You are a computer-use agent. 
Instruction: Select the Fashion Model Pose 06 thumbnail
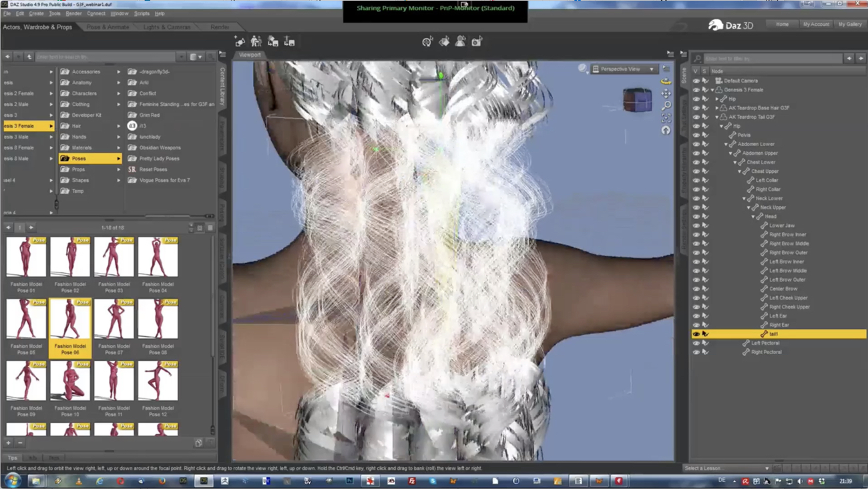tap(70, 319)
